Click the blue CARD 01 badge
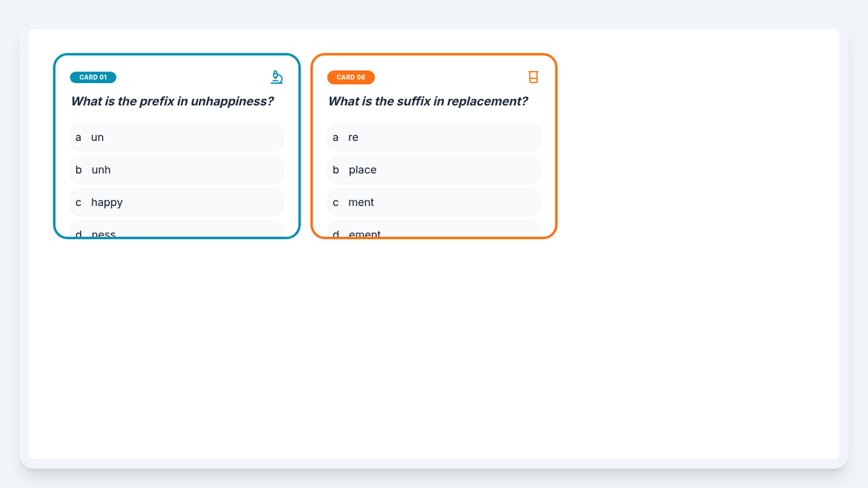This screenshot has height=488, width=868. coord(93,77)
